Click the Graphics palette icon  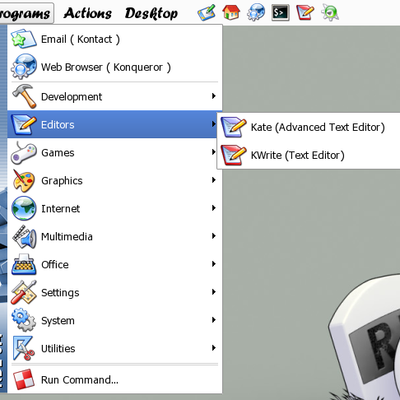click(23, 180)
